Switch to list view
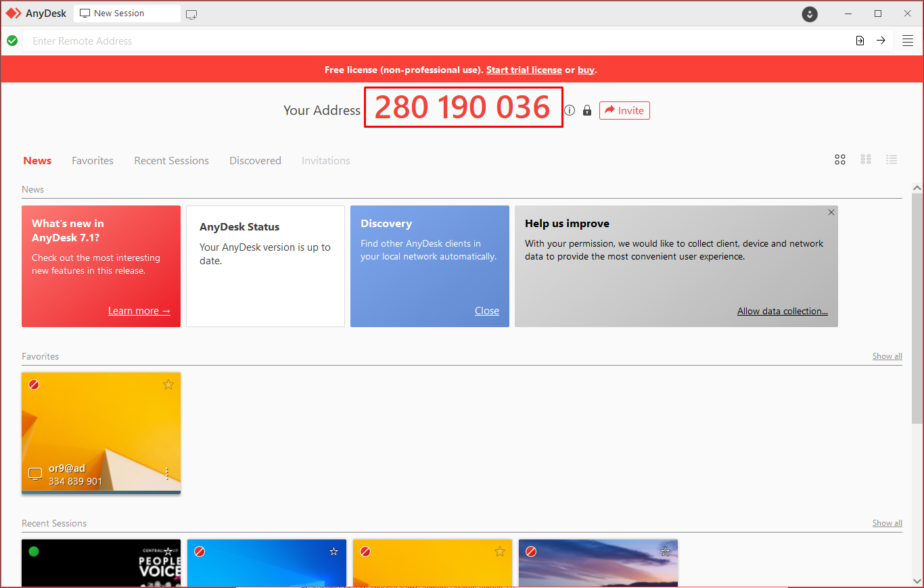This screenshot has width=924, height=588. point(892,160)
